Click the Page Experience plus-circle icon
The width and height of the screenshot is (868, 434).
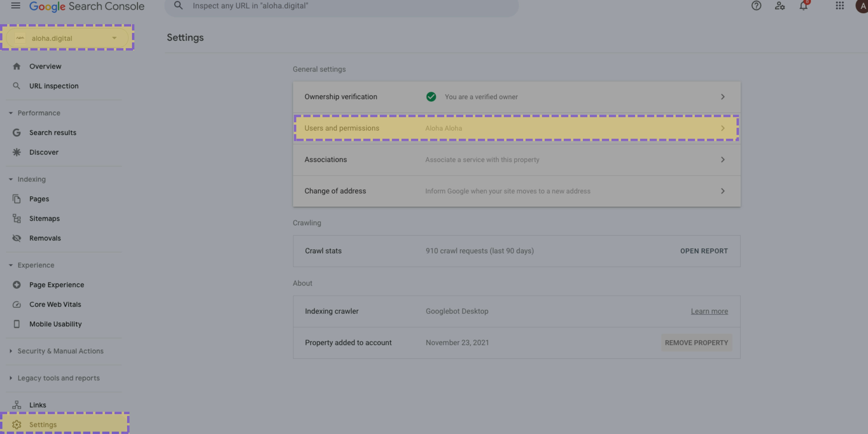coord(16,285)
